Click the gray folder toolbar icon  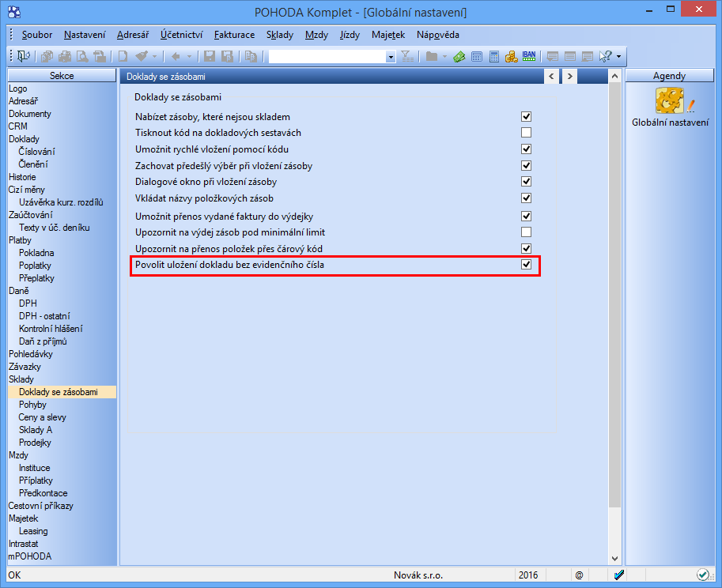click(x=432, y=57)
